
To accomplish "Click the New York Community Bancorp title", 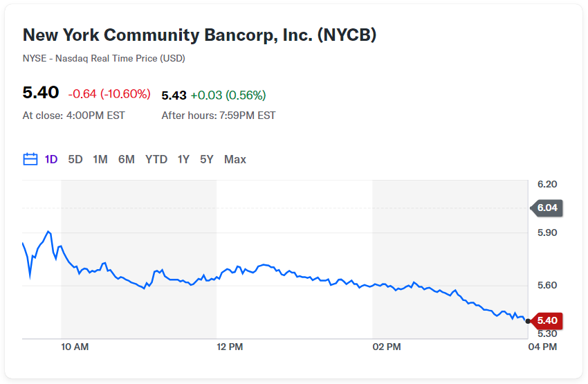I will 199,35.
